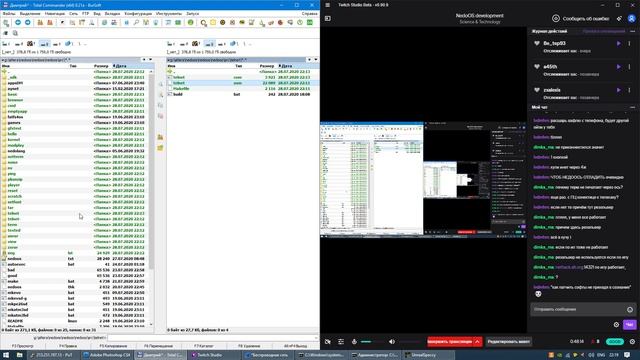The width and height of the screenshot is (640, 360).
Task: Open Twitch Studio user profile avatar
Action: pos(631,18)
